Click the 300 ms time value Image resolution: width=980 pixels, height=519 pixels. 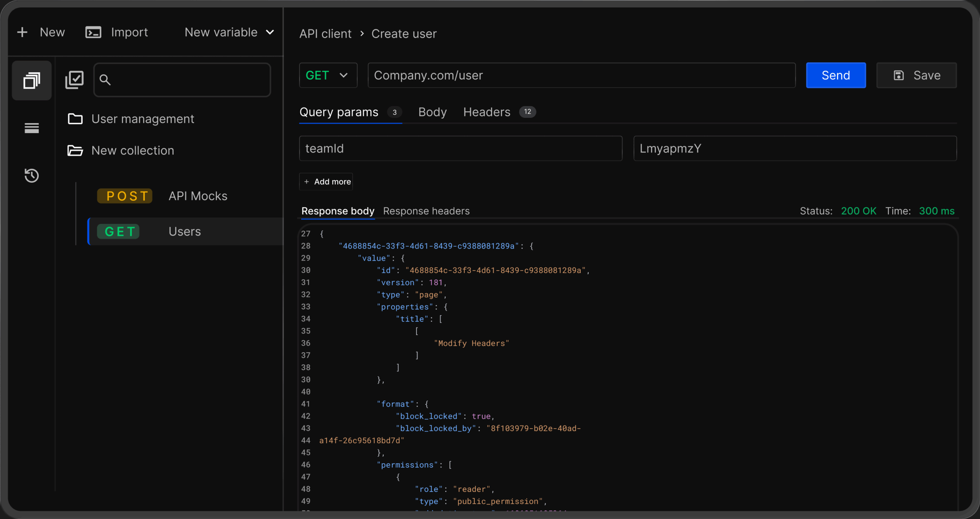936,211
